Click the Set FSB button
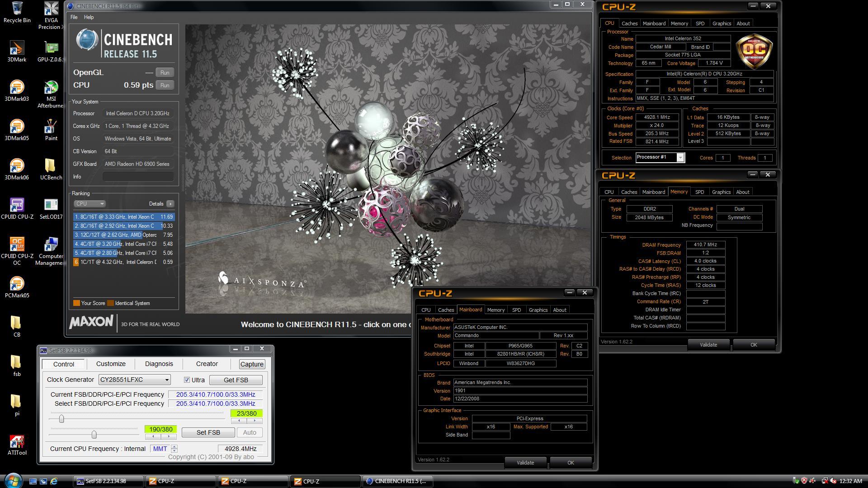This screenshot has width=868, height=488. (x=208, y=432)
